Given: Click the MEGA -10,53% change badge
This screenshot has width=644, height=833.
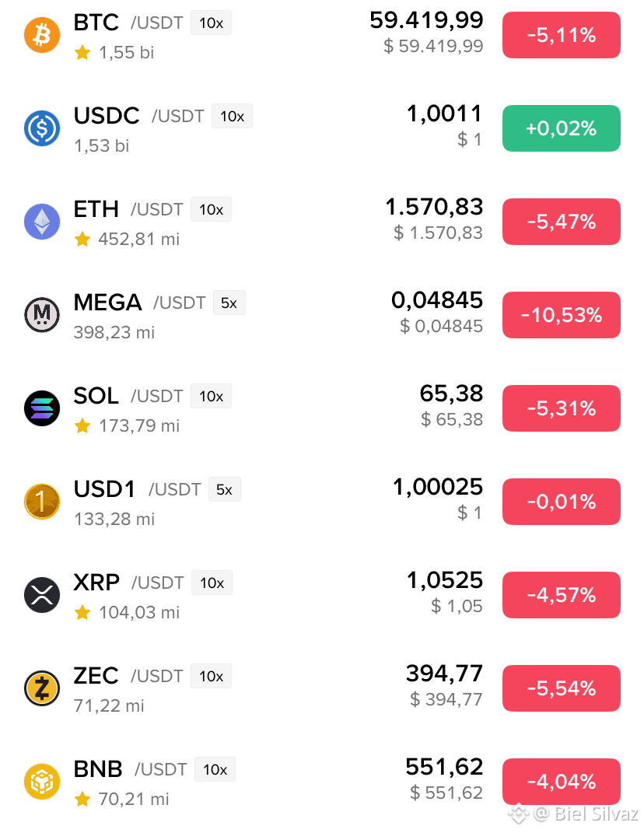Looking at the screenshot, I should coord(561,315).
